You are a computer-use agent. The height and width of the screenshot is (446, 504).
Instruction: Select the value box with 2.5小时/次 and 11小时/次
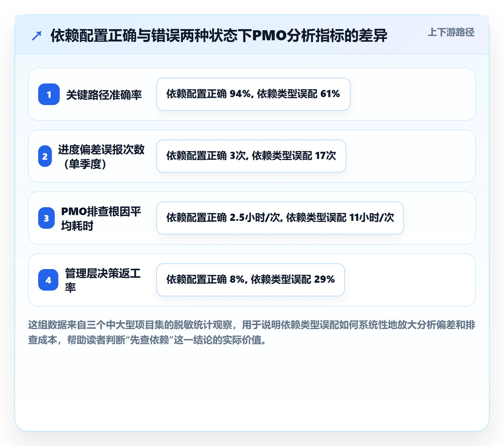280,218
